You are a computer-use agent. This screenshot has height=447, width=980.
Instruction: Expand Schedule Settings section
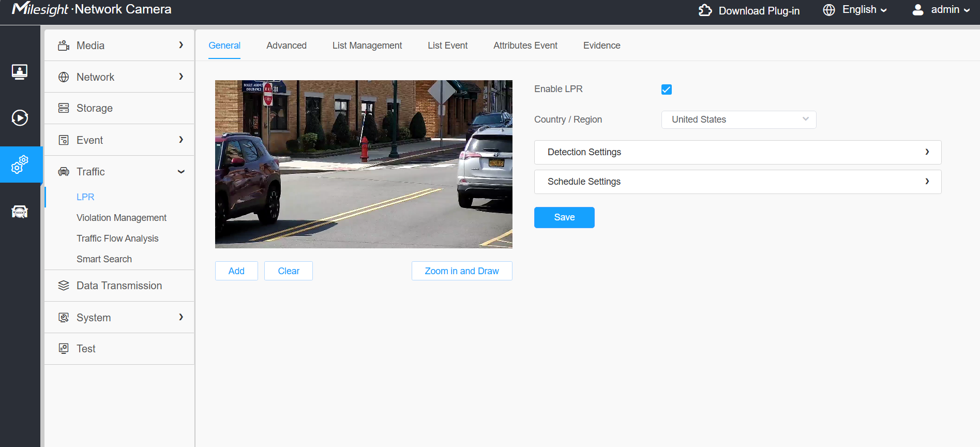(737, 182)
